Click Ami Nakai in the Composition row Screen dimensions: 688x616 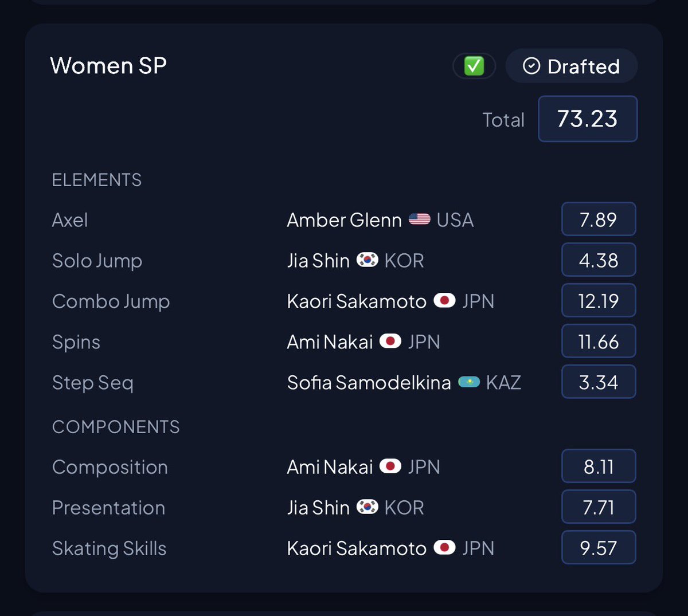[330, 467]
